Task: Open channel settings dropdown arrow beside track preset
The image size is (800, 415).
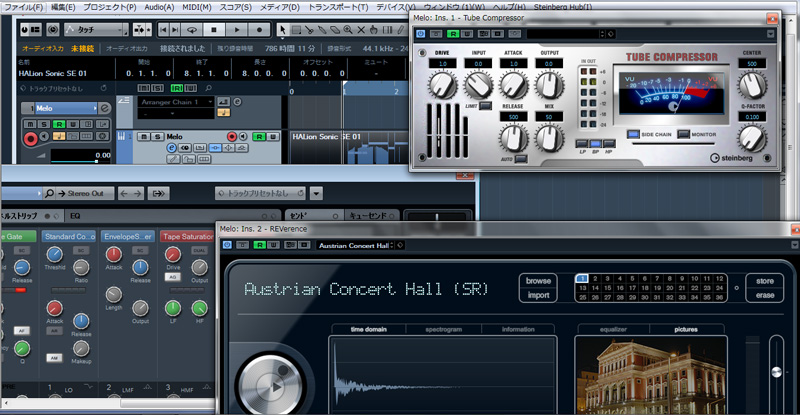Action: [316, 193]
